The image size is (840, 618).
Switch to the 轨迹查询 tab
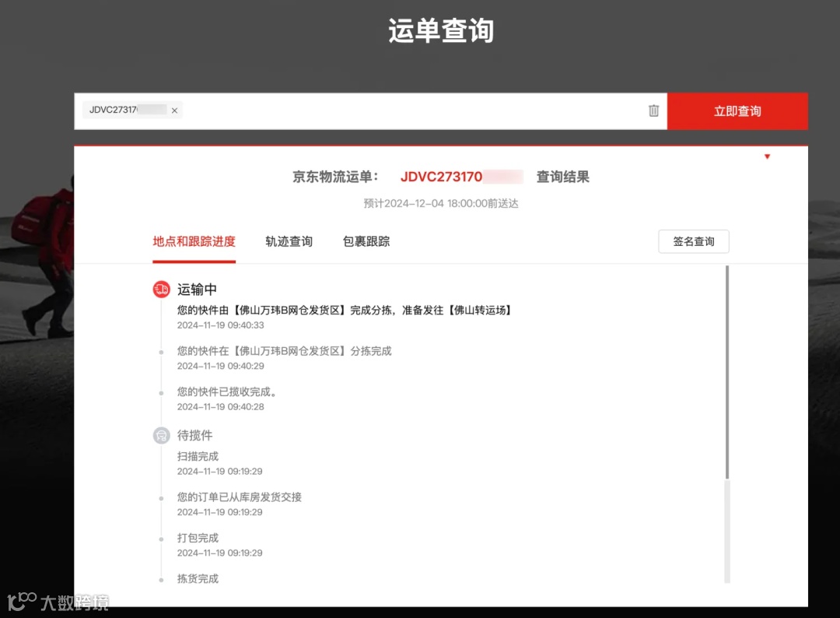(289, 241)
